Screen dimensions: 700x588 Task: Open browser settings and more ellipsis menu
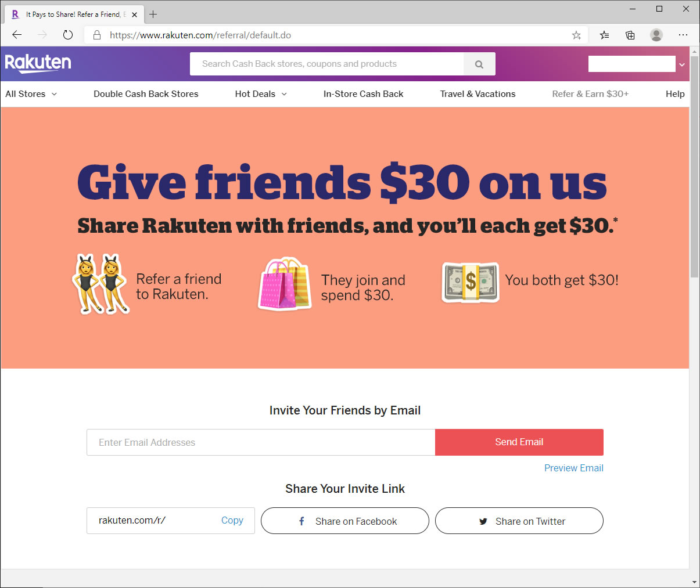683,35
